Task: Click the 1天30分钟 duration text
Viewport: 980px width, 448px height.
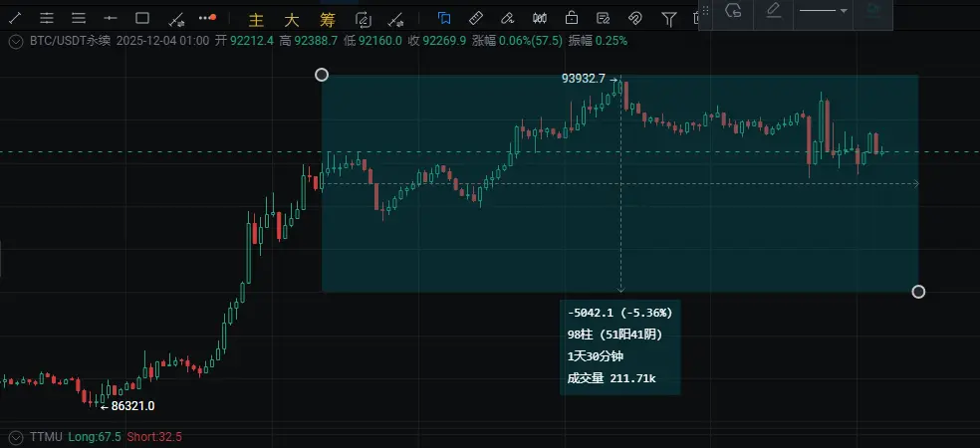Action: [x=595, y=356]
